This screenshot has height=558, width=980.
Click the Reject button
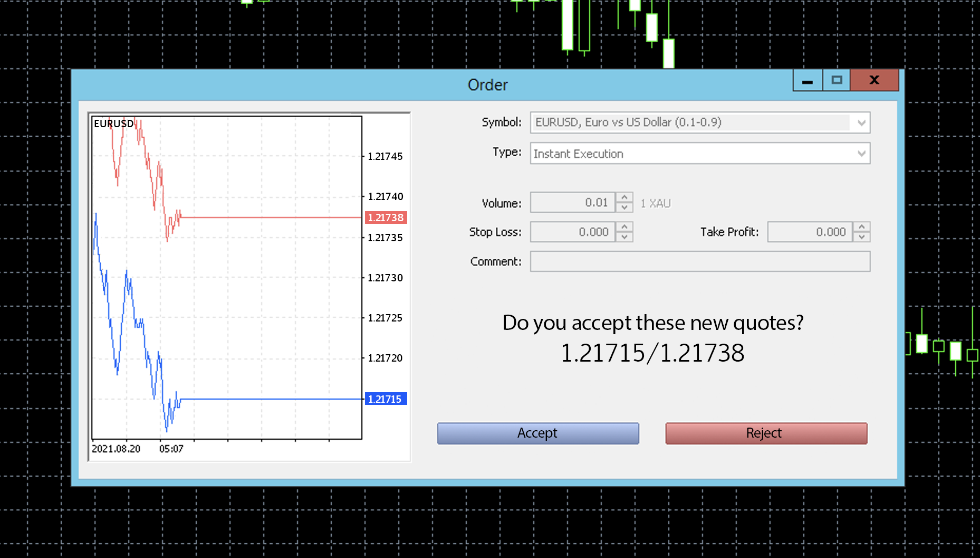click(x=766, y=433)
